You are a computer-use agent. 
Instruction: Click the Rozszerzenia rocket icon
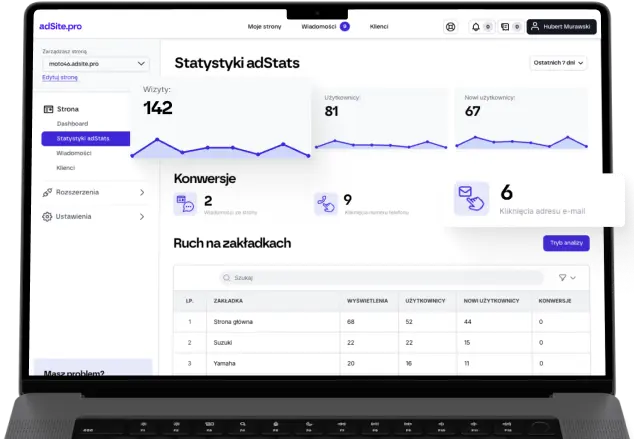[x=48, y=191]
